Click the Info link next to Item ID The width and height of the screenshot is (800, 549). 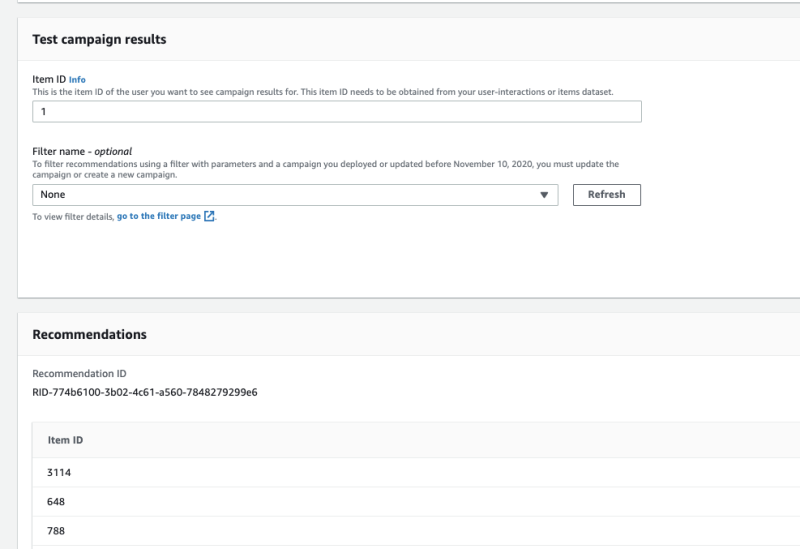[x=77, y=79]
